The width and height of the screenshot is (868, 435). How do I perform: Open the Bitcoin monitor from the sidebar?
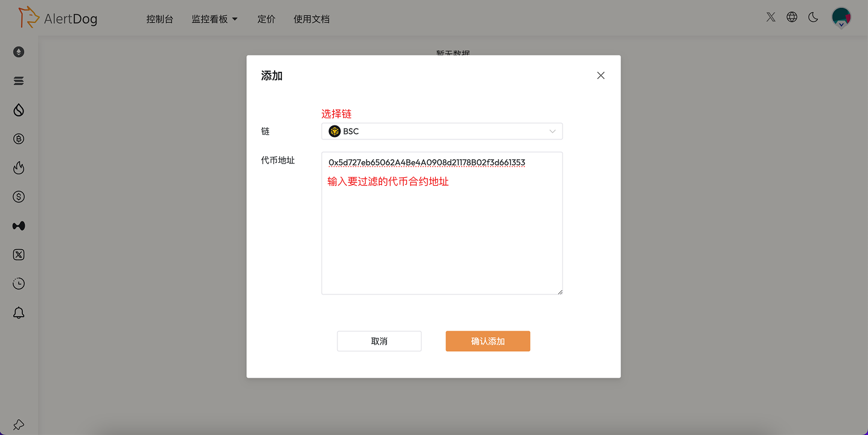[x=18, y=139]
